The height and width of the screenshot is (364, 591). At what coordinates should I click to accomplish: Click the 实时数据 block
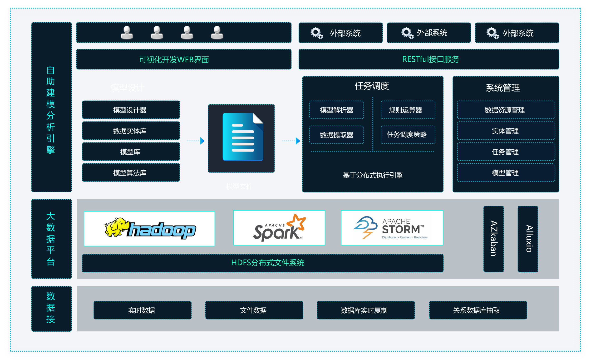pos(143,310)
